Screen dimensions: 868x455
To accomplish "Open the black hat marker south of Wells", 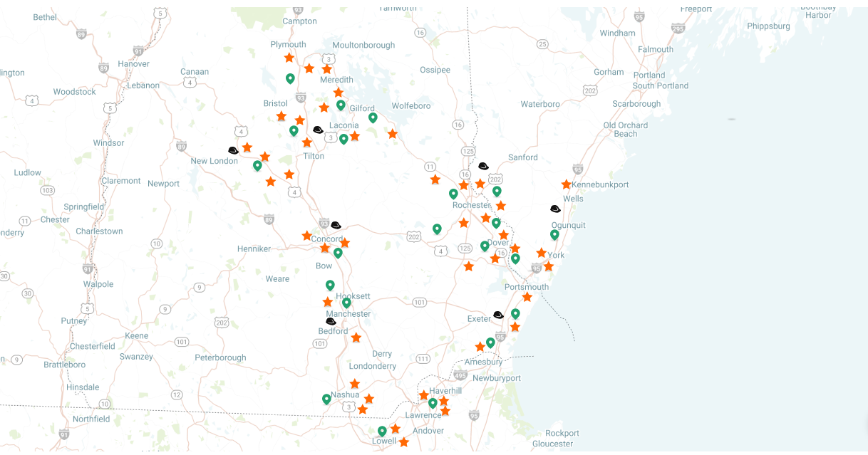I will (555, 209).
